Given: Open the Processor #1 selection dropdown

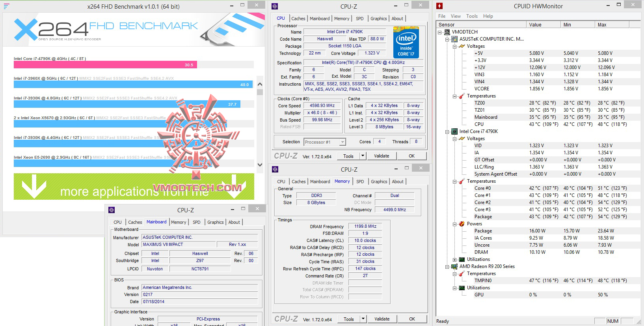Looking at the screenshot, I should tap(342, 142).
